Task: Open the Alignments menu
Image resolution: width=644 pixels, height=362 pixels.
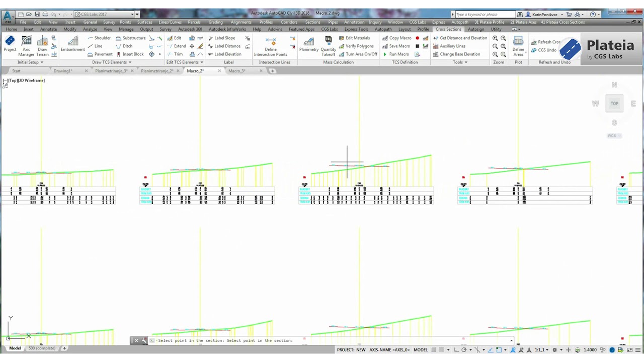Action: coord(241,22)
